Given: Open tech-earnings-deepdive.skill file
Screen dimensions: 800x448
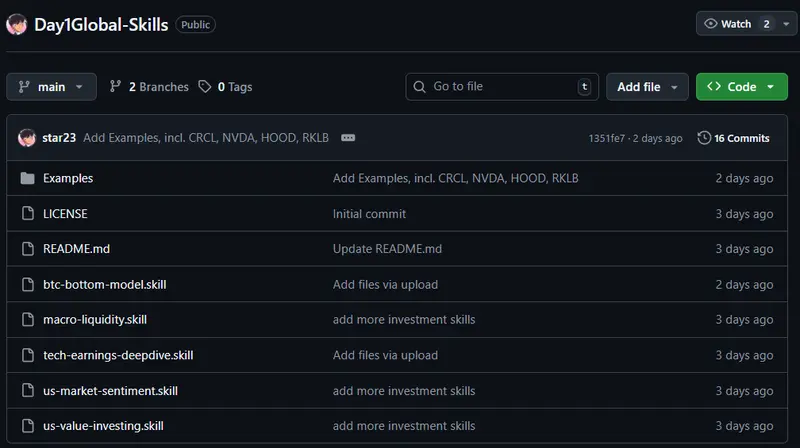Looking at the screenshot, I should point(118,355).
